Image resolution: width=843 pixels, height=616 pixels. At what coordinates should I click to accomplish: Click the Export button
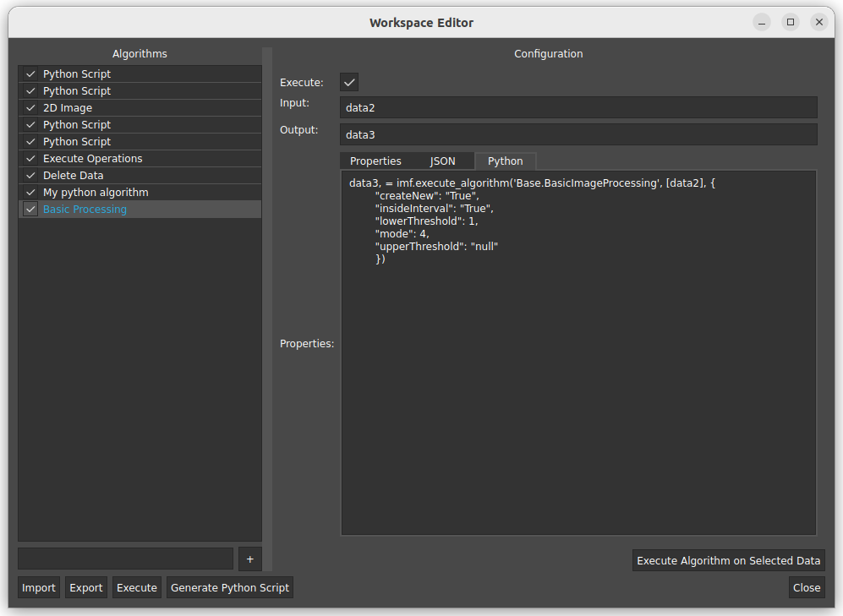tap(85, 587)
